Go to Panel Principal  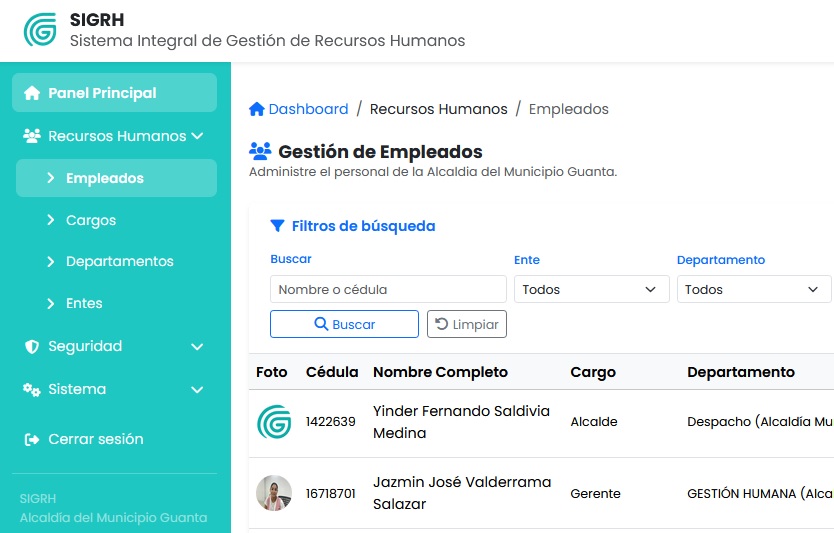[114, 93]
